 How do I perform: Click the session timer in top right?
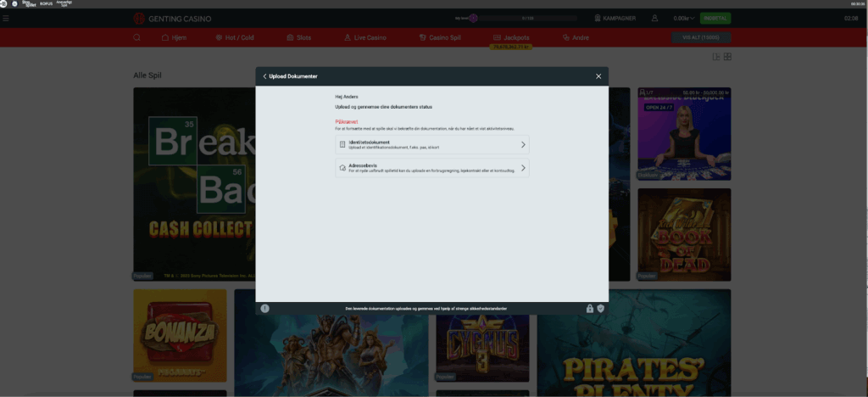coord(860,4)
